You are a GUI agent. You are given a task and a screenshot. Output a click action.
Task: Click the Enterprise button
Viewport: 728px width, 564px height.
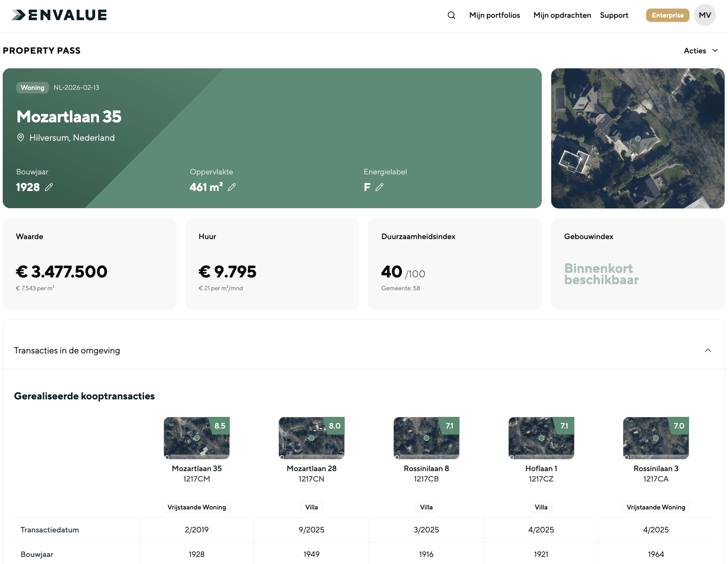[667, 15]
